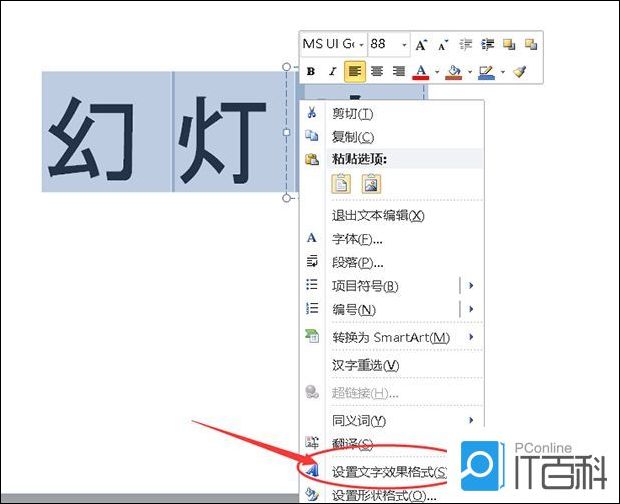This screenshot has width=620, height=504.
Task: Click the Bold button in mini toolbar
Action: (x=311, y=72)
